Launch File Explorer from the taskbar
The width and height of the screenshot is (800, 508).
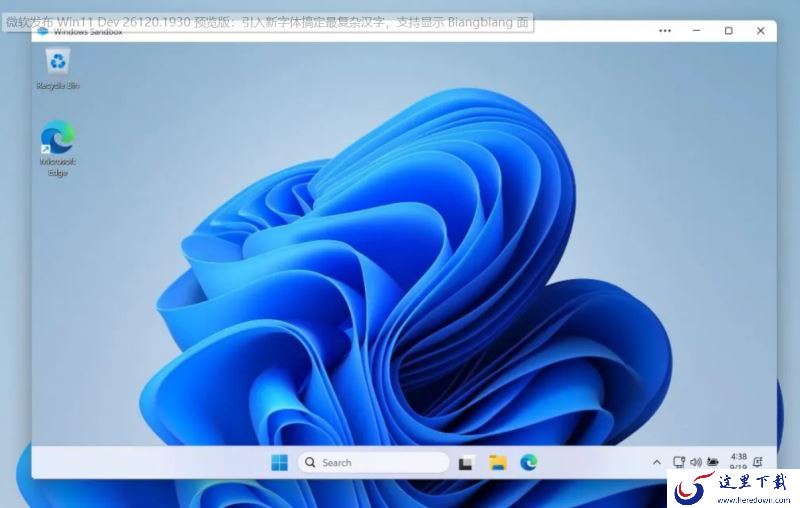[498, 463]
